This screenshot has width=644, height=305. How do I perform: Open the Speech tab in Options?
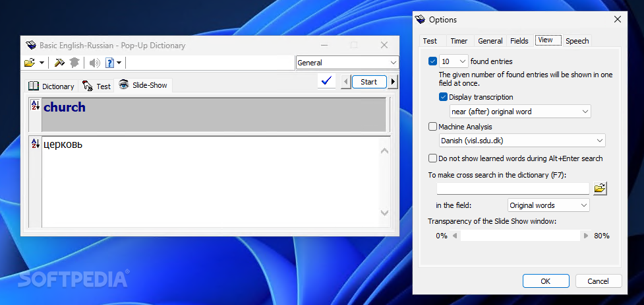coord(577,41)
